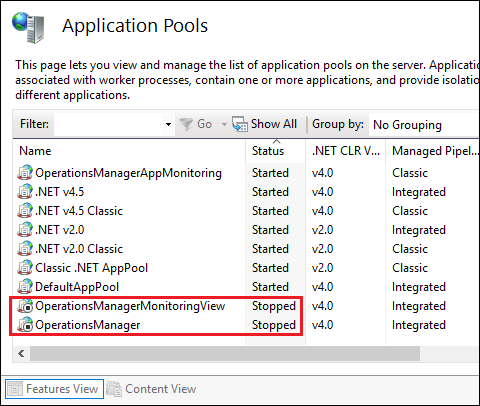Sort by the .NET CLR Version column header

(x=345, y=151)
